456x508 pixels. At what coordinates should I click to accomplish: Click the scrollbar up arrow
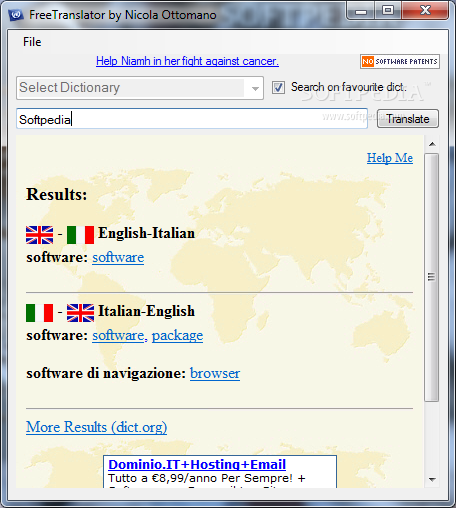coord(432,144)
